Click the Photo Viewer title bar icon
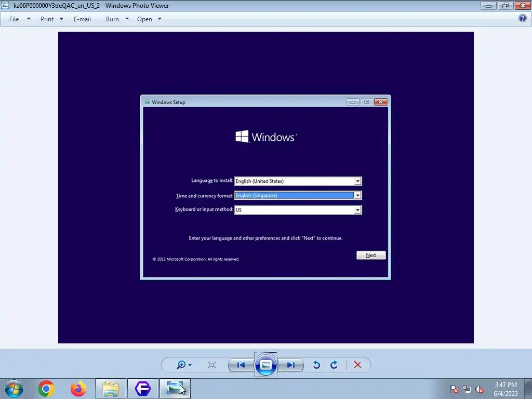Screen dimensions: 532x399 pyautogui.click(x=5, y=5)
